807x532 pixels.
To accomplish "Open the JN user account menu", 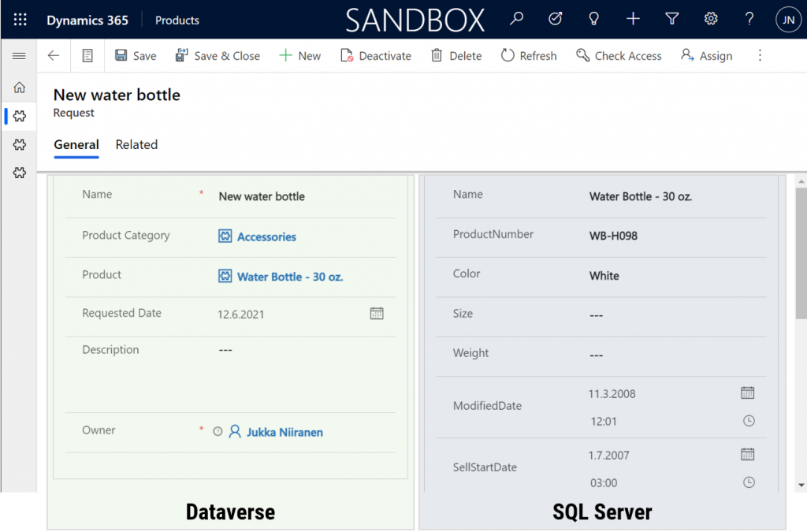I will pos(788,20).
